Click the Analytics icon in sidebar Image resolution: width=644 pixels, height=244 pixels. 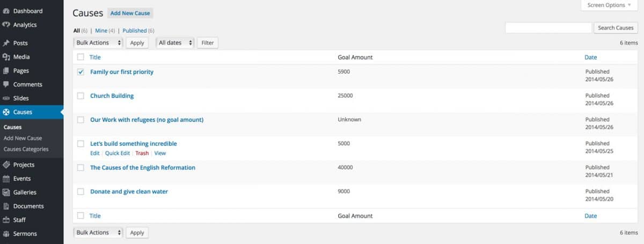[6, 25]
